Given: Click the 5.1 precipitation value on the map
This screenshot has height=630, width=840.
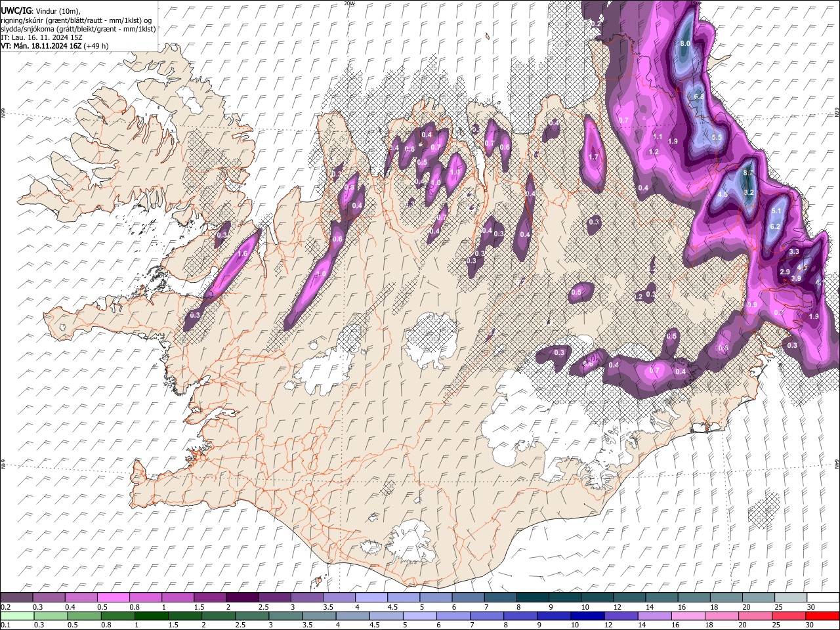Looking at the screenshot, I should click(776, 211).
